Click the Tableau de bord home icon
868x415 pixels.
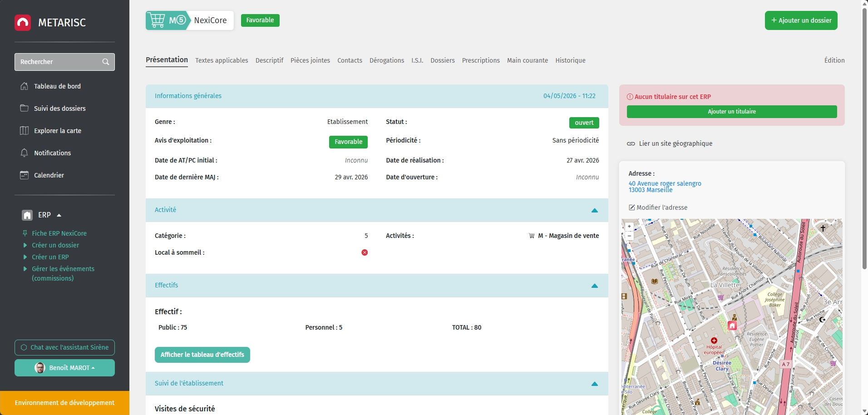pos(25,86)
